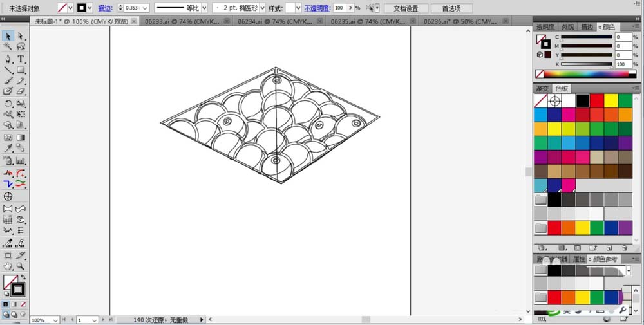
Task: Select the Selection arrow tool
Action: tap(8, 36)
